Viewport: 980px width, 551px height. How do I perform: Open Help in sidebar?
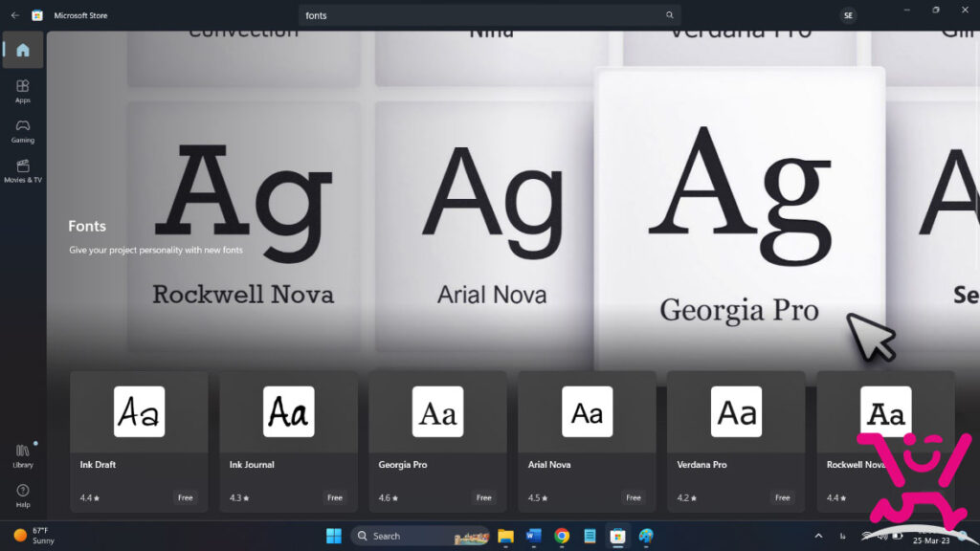point(23,496)
